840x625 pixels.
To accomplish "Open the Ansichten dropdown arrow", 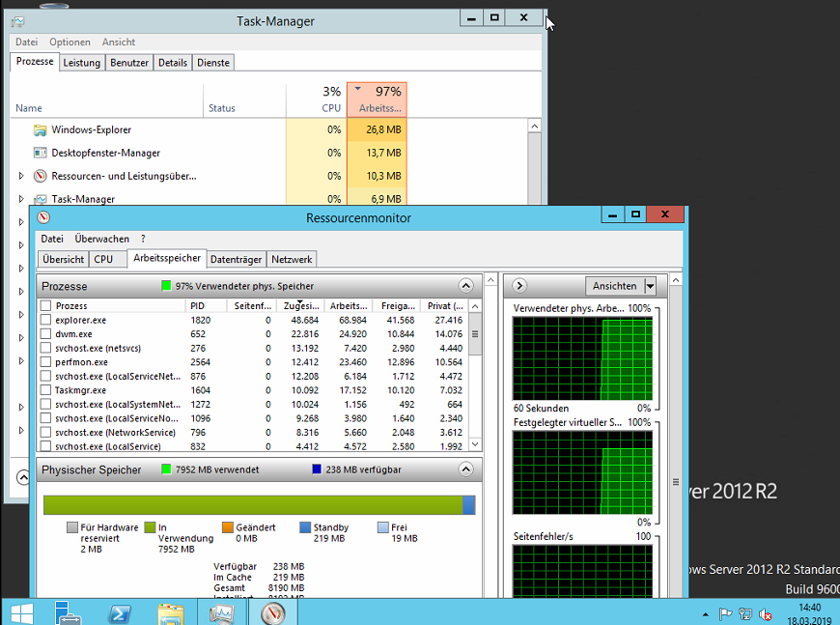I will click(650, 286).
